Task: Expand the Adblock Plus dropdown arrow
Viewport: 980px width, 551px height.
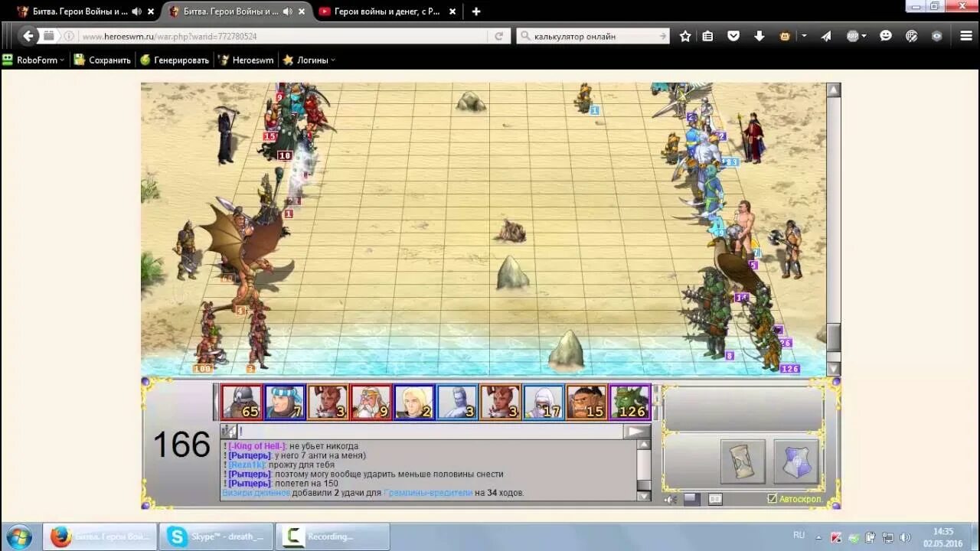Action: (x=864, y=36)
